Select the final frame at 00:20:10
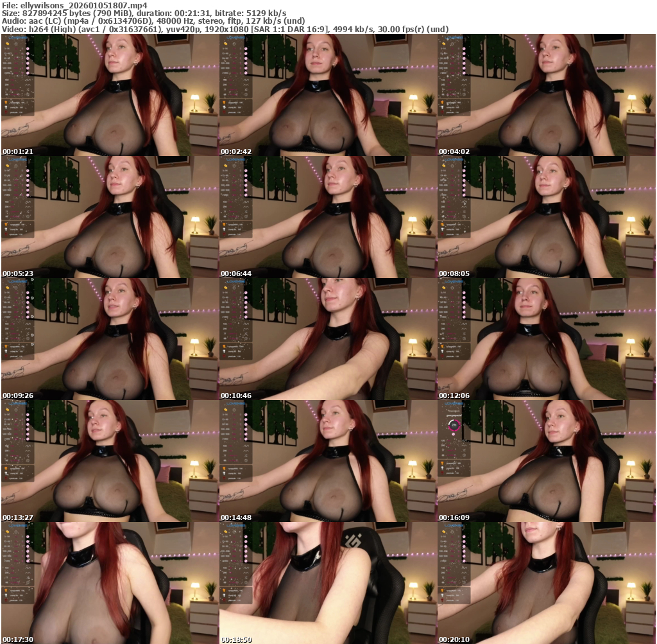This screenshot has height=644, width=657. click(x=546, y=583)
